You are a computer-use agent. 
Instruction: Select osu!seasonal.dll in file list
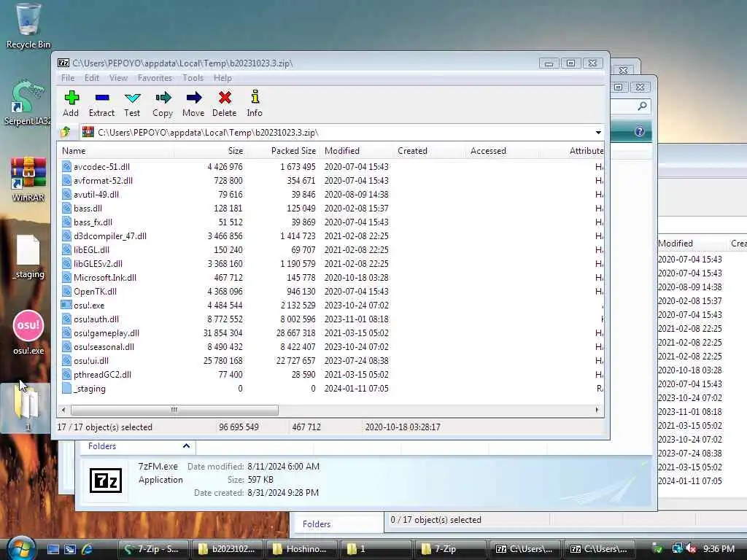(x=104, y=346)
